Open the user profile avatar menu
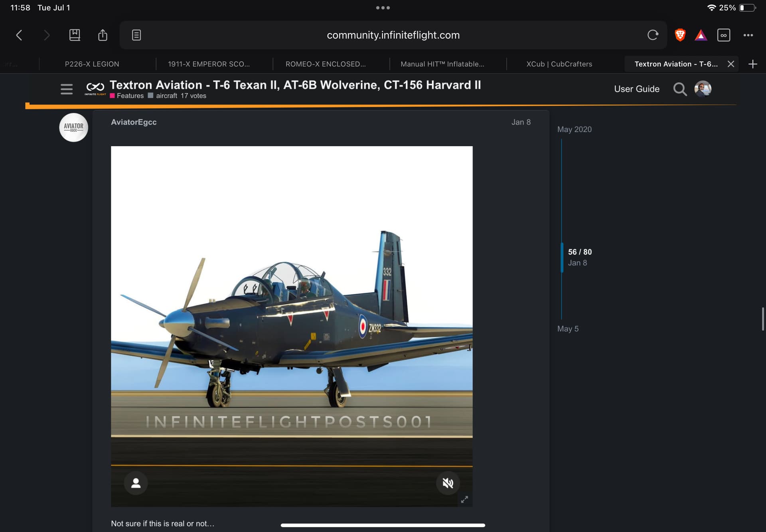The image size is (766, 532). [703, 89]
